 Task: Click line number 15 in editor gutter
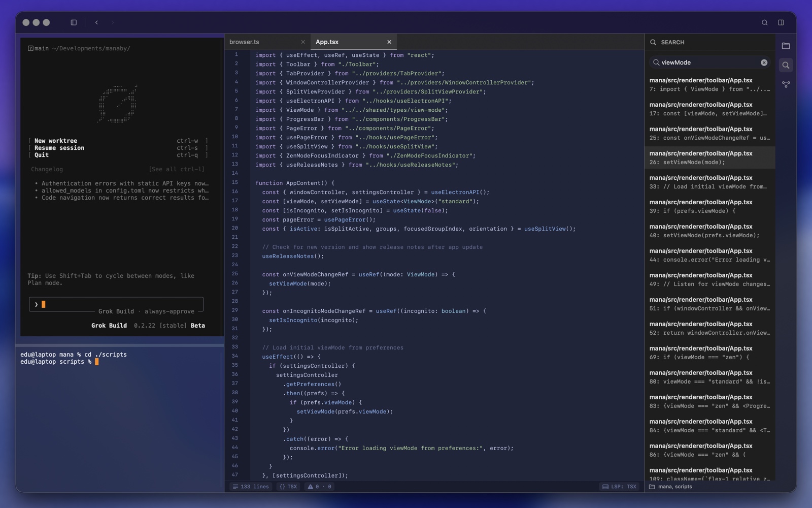[x=235, y=182]
